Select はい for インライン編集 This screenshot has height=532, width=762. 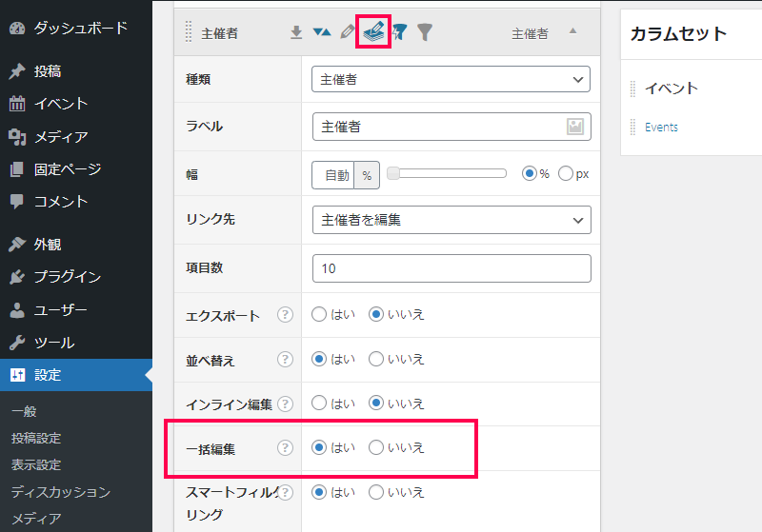(319, 403)
